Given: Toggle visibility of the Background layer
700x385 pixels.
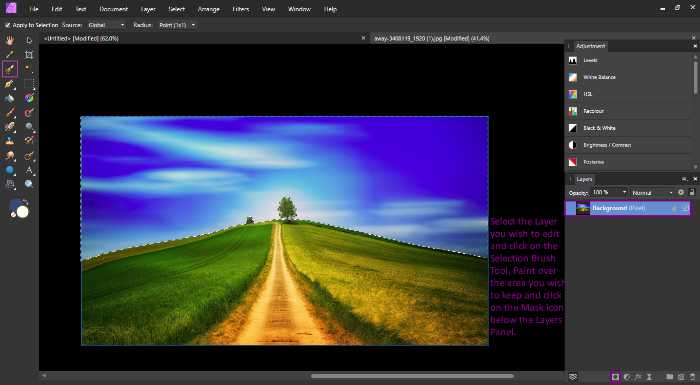Looking at the screenshot, I should pyautogui.click(x=685, y=208).
